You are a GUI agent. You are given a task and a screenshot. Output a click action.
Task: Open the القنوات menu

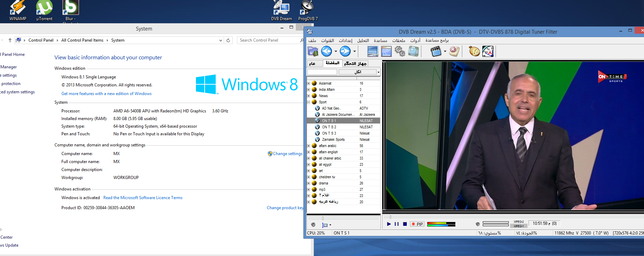327,41
